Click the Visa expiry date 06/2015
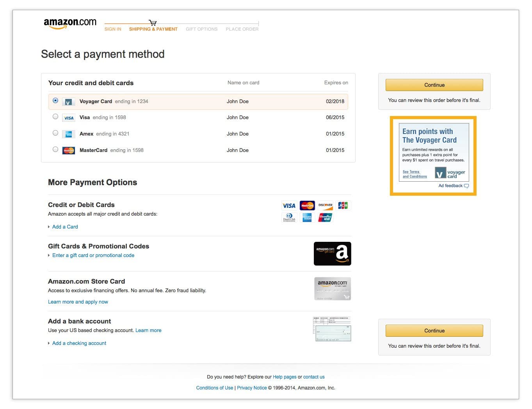The width and height of the screenshot is (532, 409). tap(335, 118)
